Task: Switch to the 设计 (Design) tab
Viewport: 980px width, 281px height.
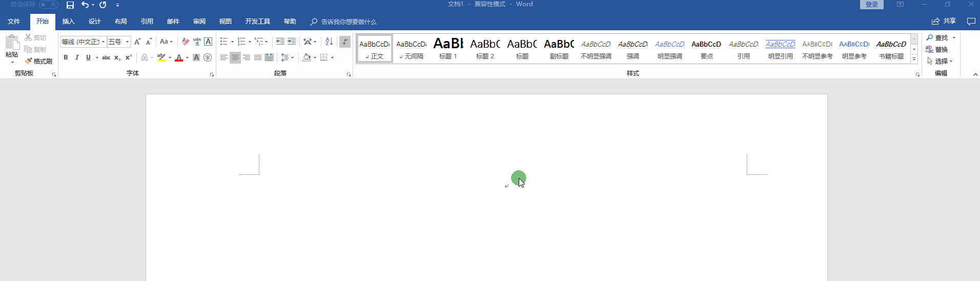Action: coord(94,22)
